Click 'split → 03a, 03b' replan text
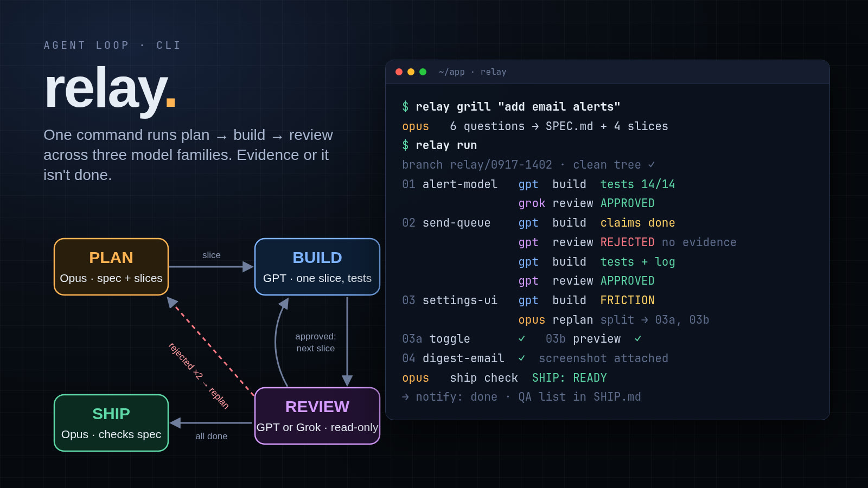This screenshot has width=868, height=488. pyautogui.click(x=655, y=320)
